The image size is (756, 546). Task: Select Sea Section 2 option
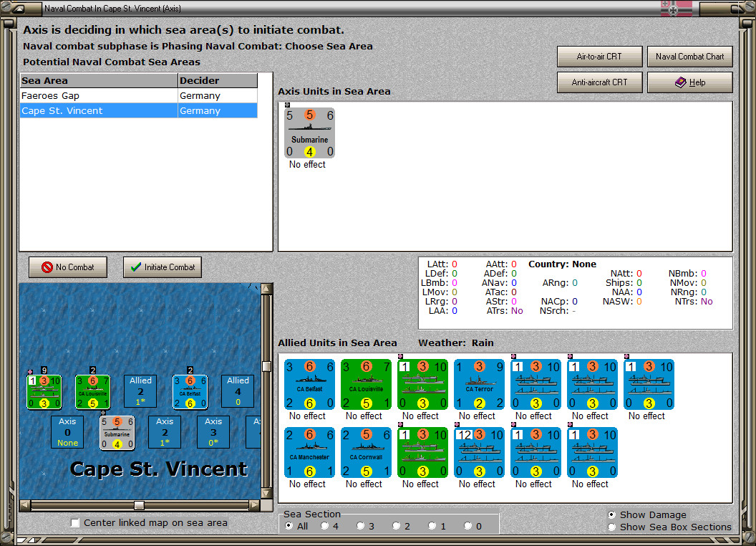[x=396, y=526]
